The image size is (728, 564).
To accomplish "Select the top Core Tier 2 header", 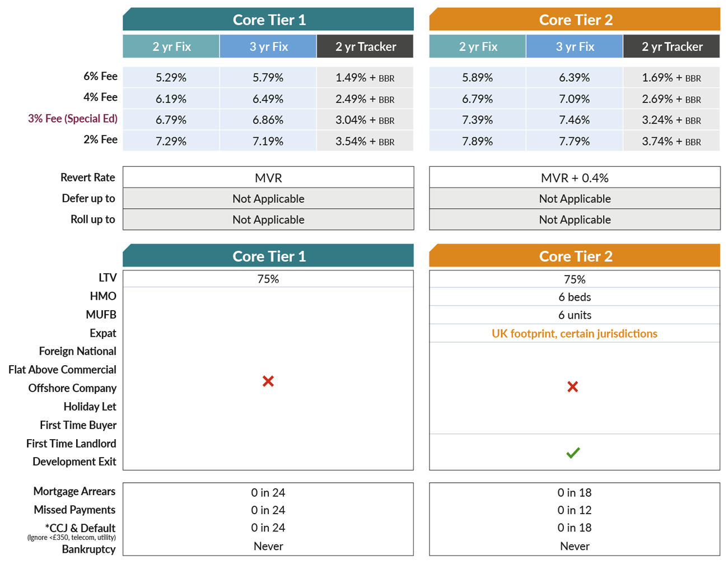I will pyautogui.click(x=575, y=20).
